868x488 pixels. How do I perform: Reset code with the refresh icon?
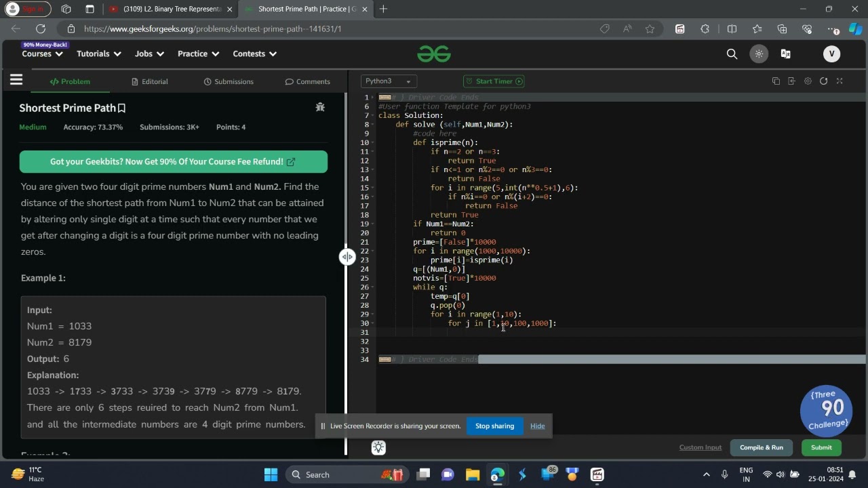[823, 81]
